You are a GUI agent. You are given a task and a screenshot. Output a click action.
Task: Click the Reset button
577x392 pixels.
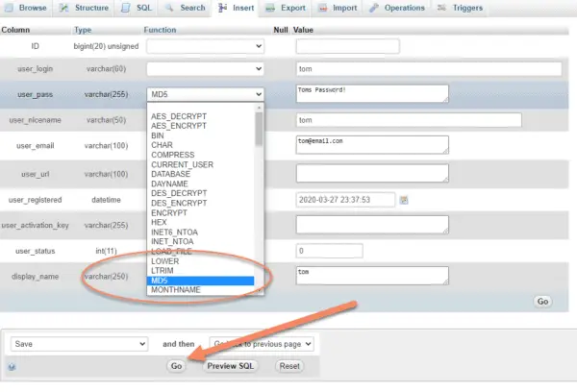(x=289, y=366)
